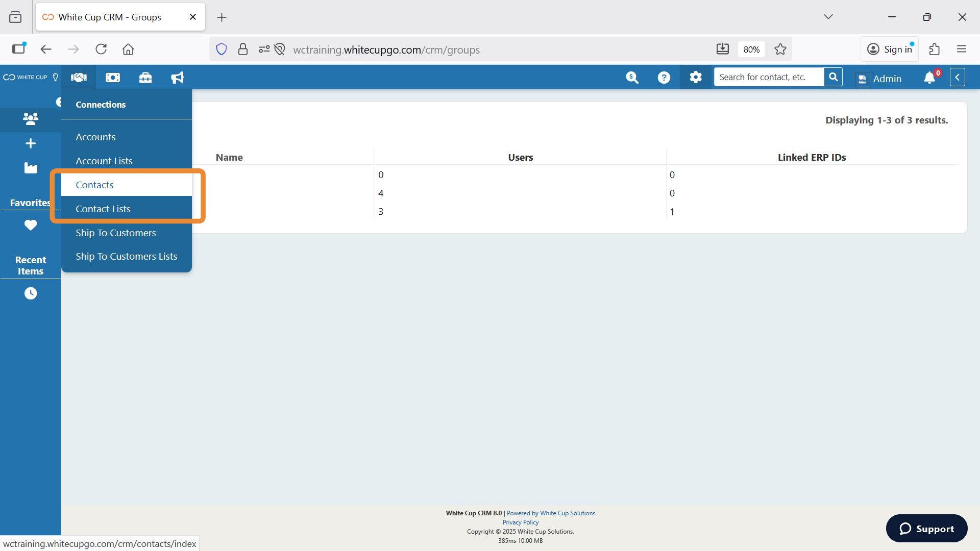
Task: Click the plus add icon in sidebar
Action: (x=31, y=143)
